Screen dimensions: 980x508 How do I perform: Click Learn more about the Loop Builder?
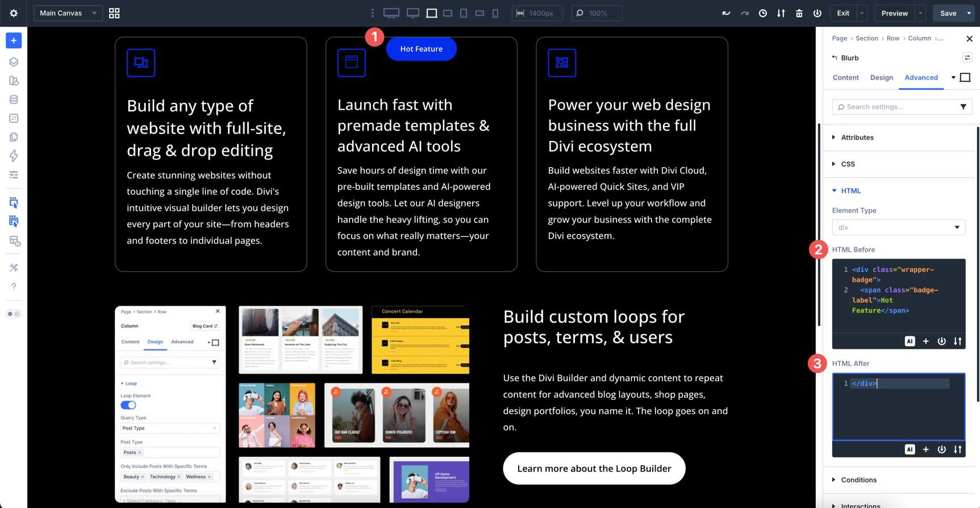tap(594, 468)
